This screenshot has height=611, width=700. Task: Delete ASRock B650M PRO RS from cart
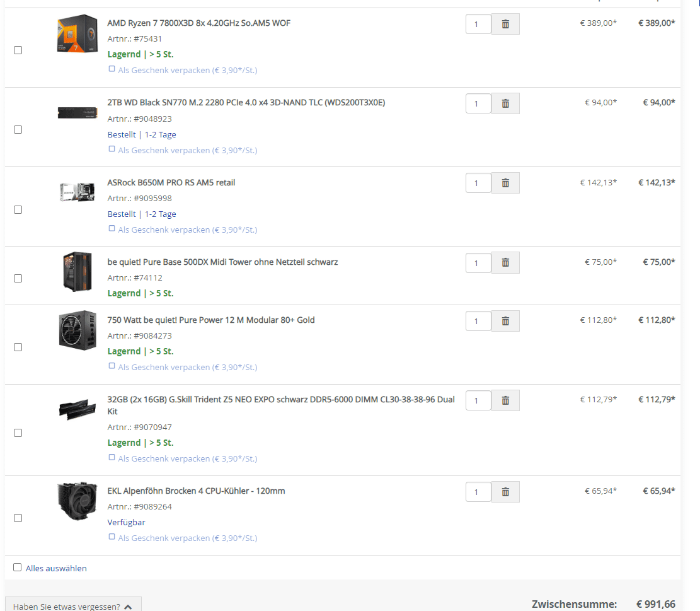pyautogui.click(x=505, y=183)
